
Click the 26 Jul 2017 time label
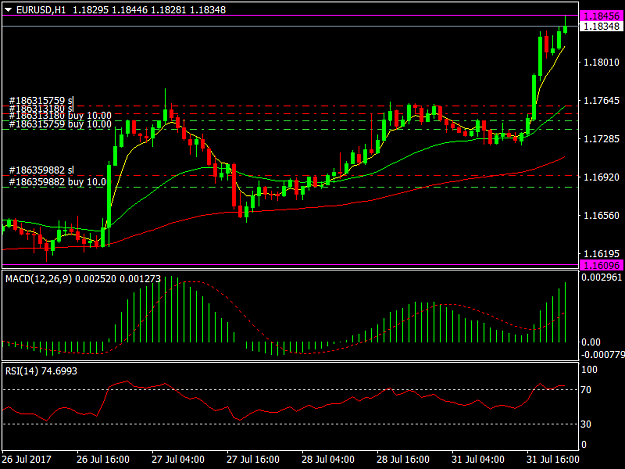point(27,459)
